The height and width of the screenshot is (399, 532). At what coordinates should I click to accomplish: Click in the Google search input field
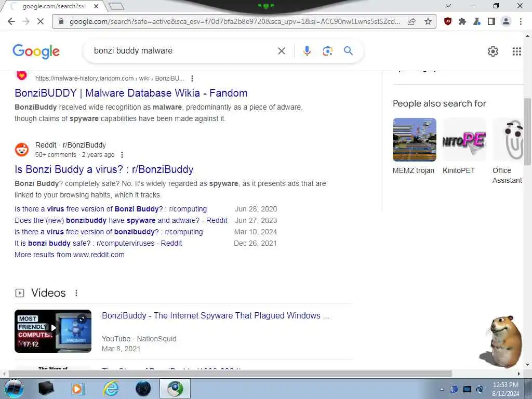183,51
